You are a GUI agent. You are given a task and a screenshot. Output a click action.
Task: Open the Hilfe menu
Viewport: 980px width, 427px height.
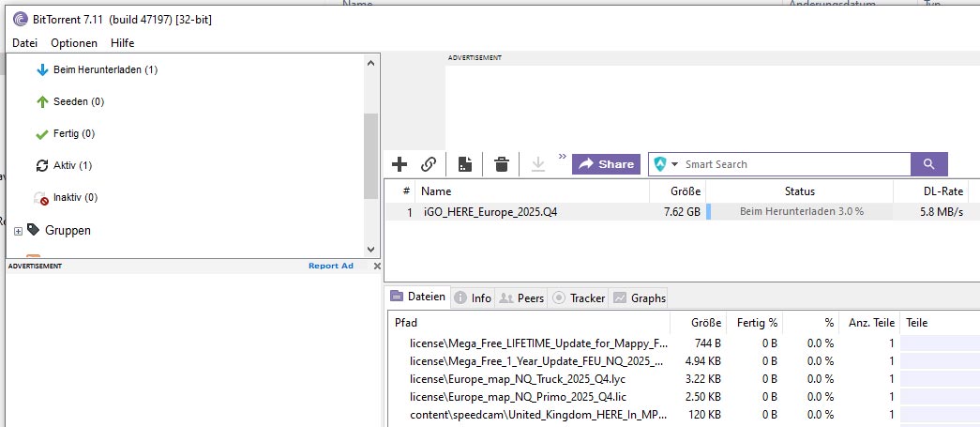pos(123,43)
